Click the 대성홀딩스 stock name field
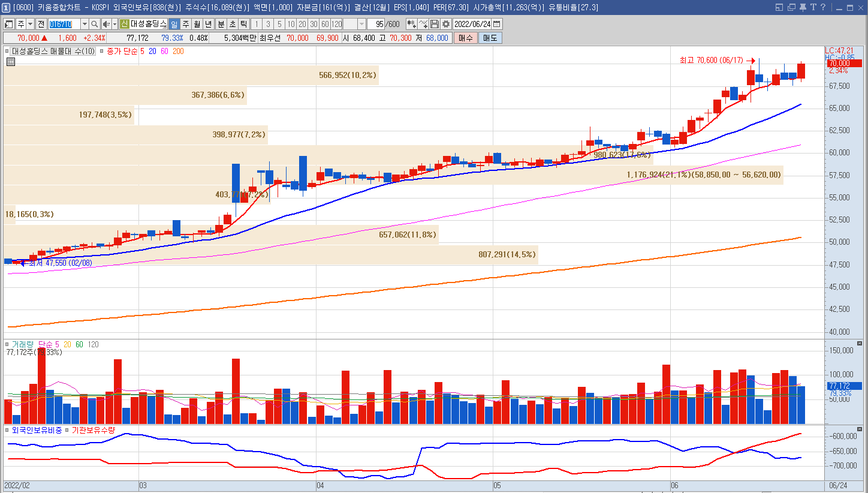This screenshot has width=868, height=493. (x=149, y=24)
